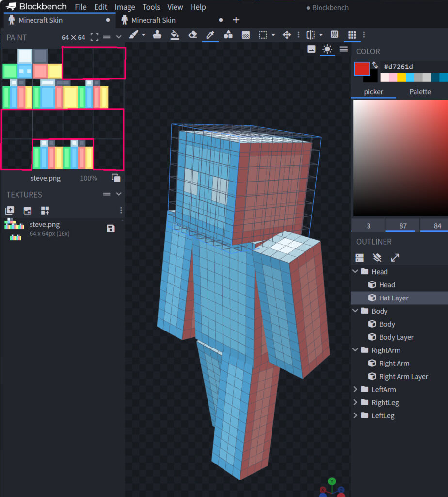The width and height of the screenshot is (448, 497).
Task: Activate the Color Picker eyedropper tool
Action: coord(210,35)
